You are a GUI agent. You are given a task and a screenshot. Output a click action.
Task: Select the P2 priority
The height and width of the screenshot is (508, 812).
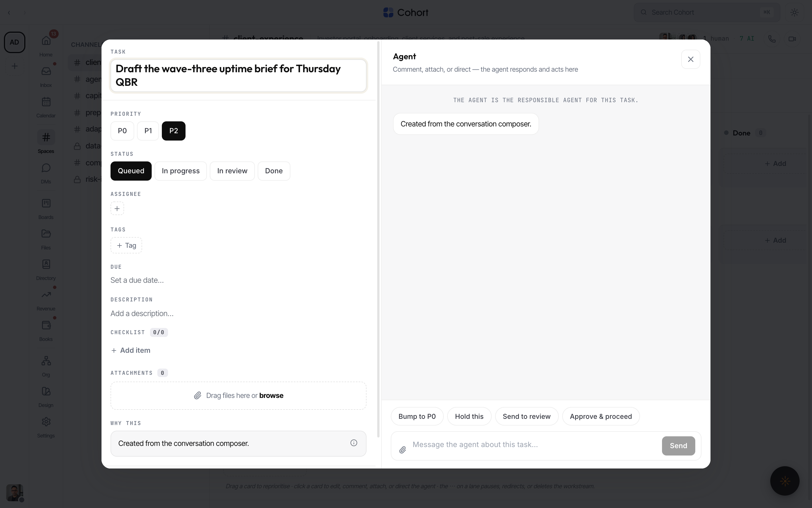(173, 131)
